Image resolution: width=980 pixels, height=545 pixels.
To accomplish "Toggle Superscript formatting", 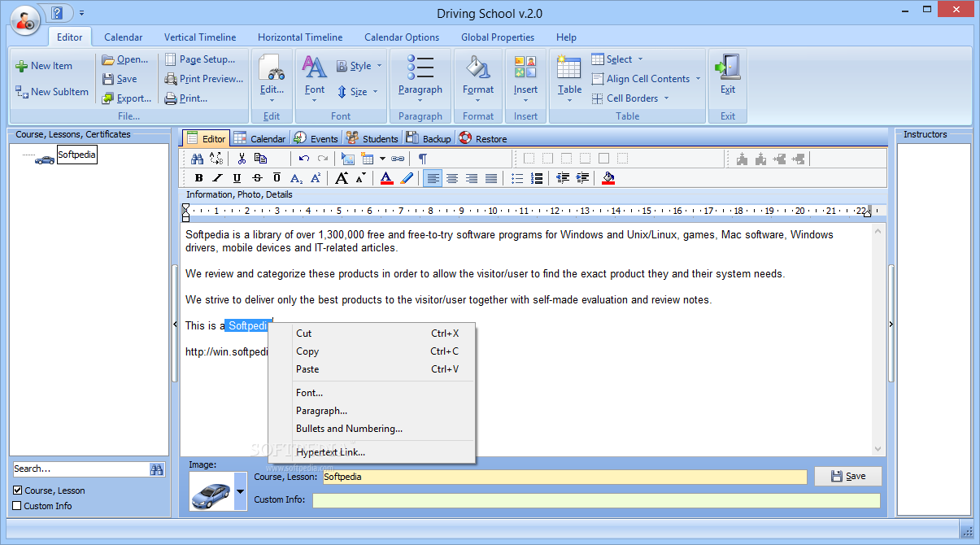I will (316, 178).
